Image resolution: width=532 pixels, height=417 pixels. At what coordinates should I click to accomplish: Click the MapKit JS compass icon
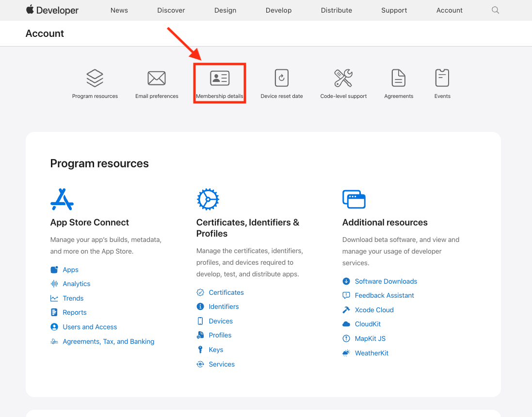click(x=346, y=338)
